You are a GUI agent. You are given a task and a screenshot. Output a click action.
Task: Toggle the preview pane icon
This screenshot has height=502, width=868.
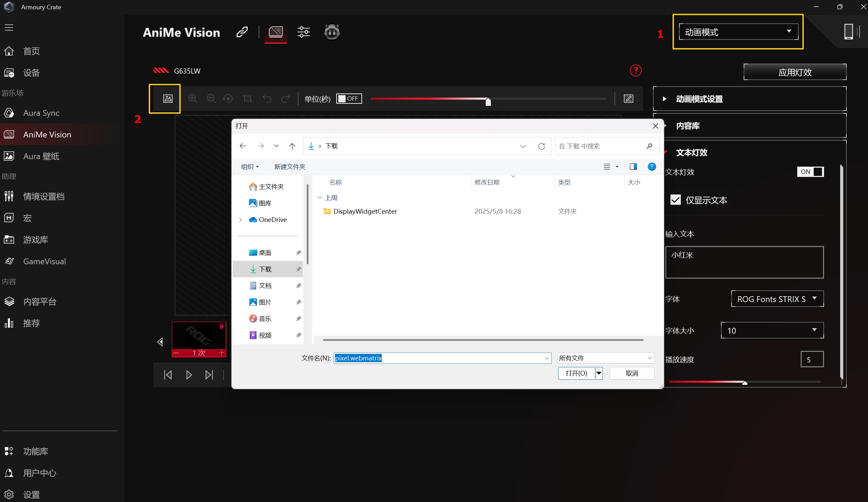pyautogui.click(x=633, y=167)
